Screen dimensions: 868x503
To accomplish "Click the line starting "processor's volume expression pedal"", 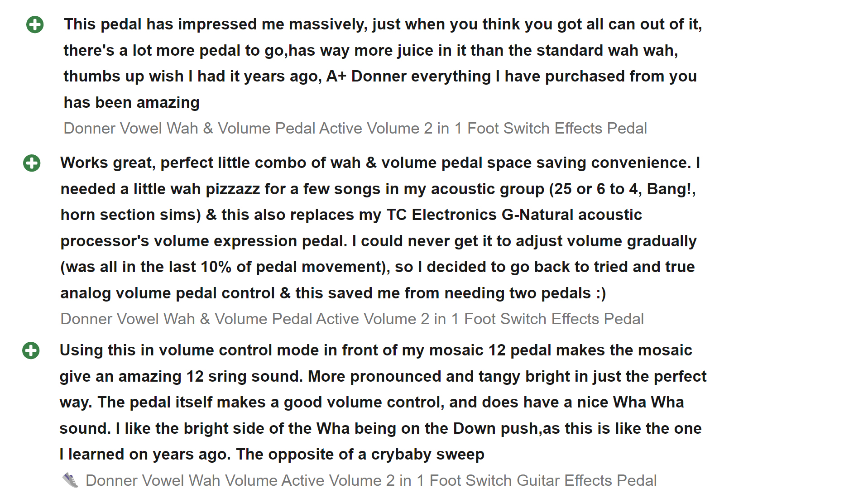I will tap(378, 241).
